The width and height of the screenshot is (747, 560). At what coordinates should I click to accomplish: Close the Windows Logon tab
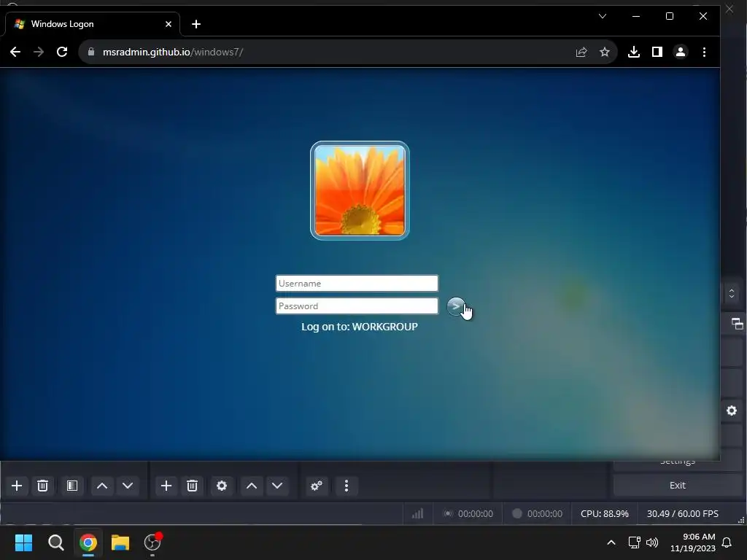pos(169,24)
